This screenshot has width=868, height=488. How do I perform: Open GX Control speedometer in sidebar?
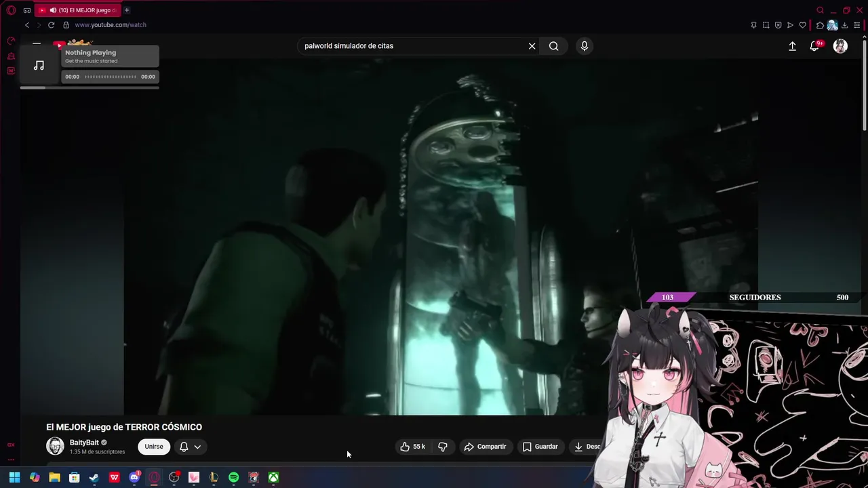11,41
